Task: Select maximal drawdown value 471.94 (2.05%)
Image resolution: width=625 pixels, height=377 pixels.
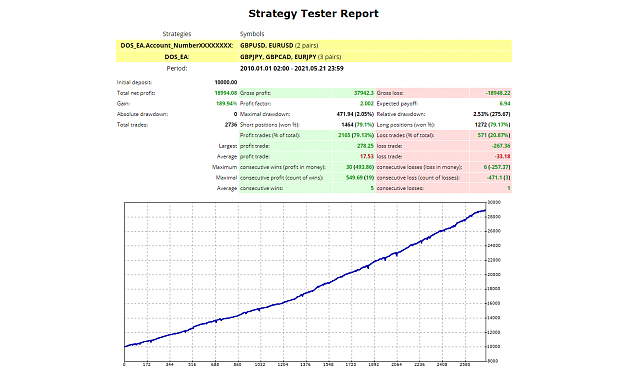Action: click(x=355, y=114)
